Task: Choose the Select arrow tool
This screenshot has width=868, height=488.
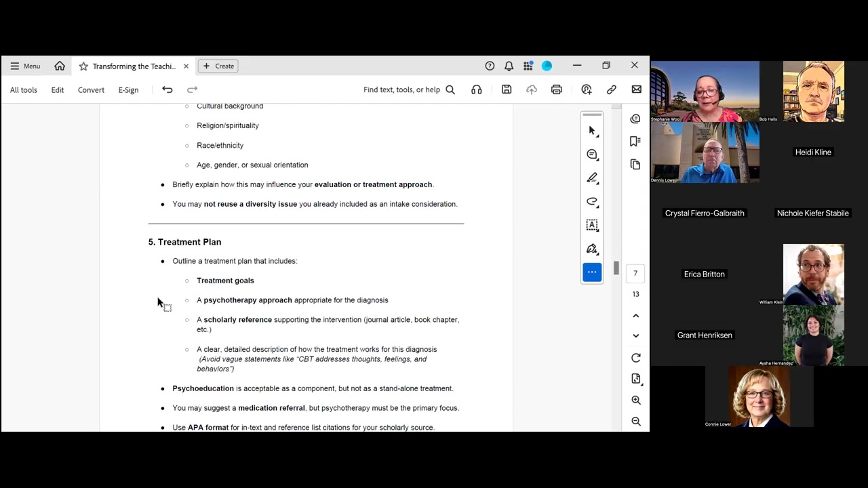Action: (592, 131)
